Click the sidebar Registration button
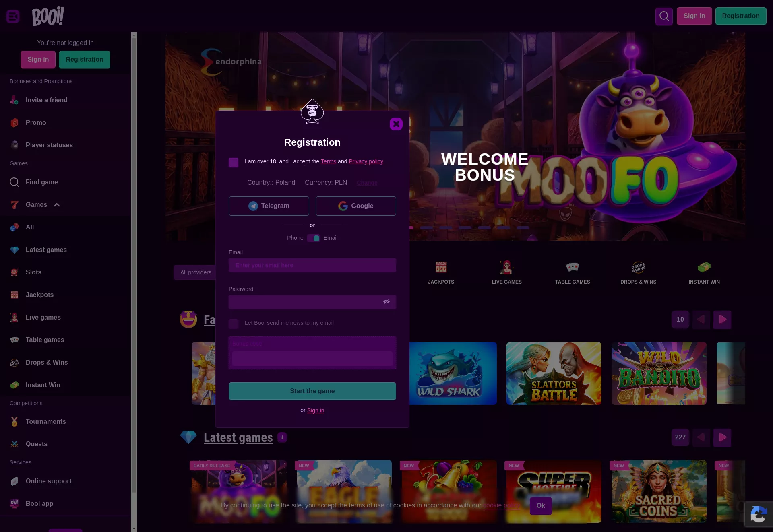The width and height of the screenshot is (773, 532). coord(85,60)
